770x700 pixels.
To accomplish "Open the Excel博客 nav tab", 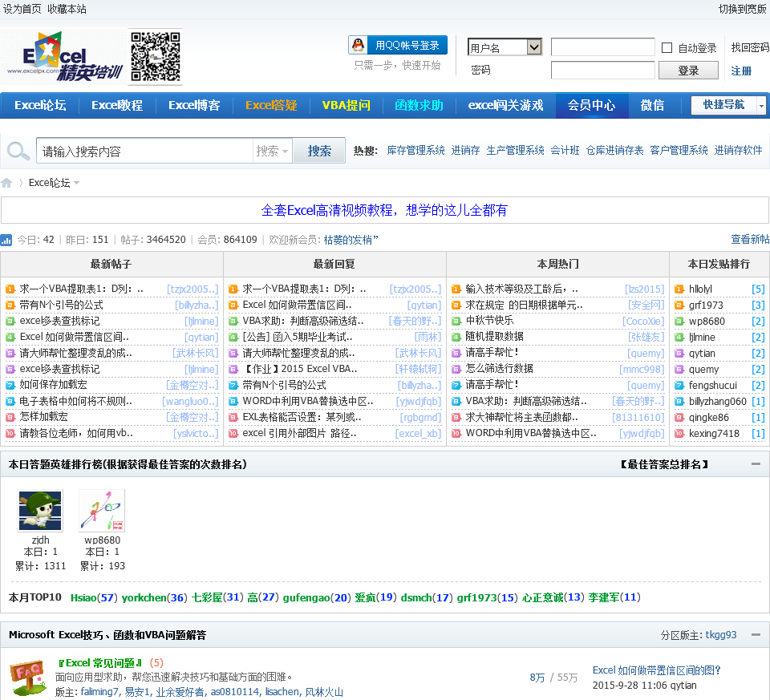I will (x=194, y=105).
